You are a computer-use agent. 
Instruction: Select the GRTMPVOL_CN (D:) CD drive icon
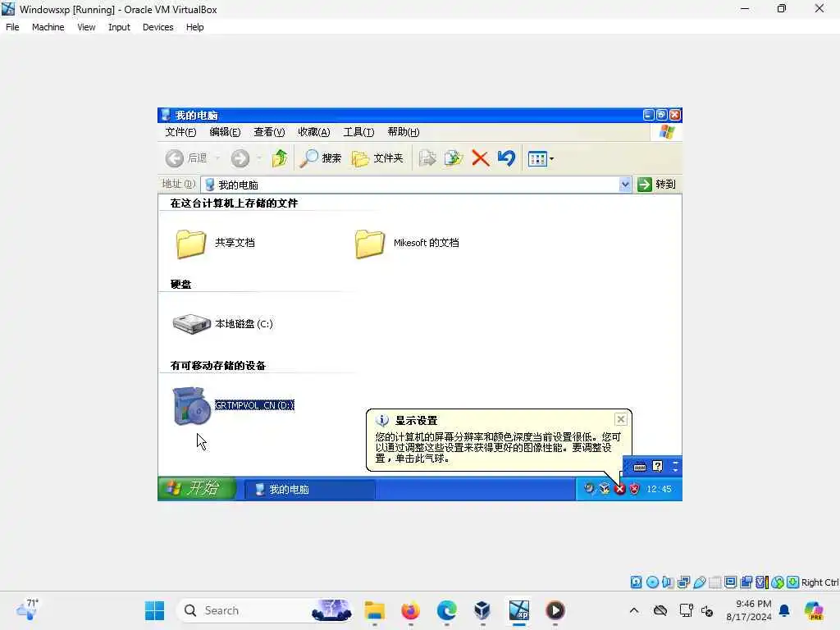point(191,406)
